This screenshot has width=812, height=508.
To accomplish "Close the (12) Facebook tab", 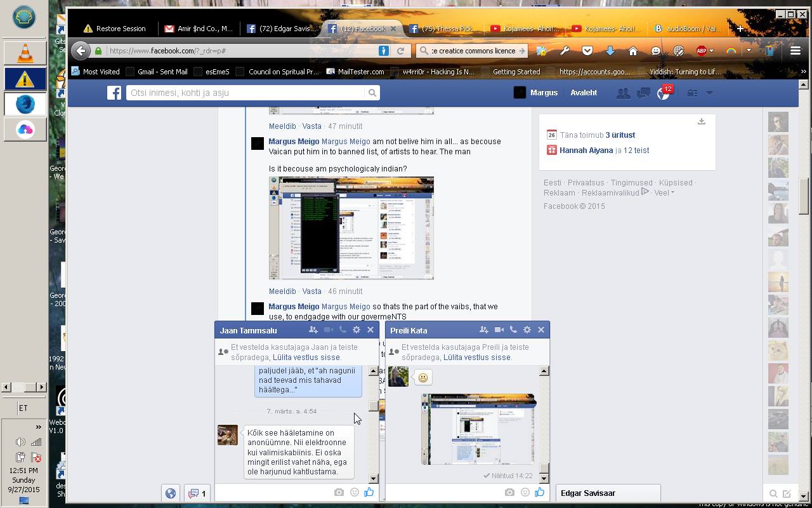I will tap(393, 29).
